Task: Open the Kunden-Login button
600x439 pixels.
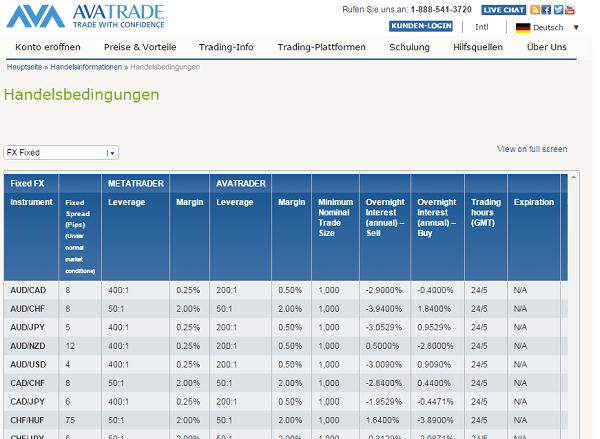Action: (421, 26)
